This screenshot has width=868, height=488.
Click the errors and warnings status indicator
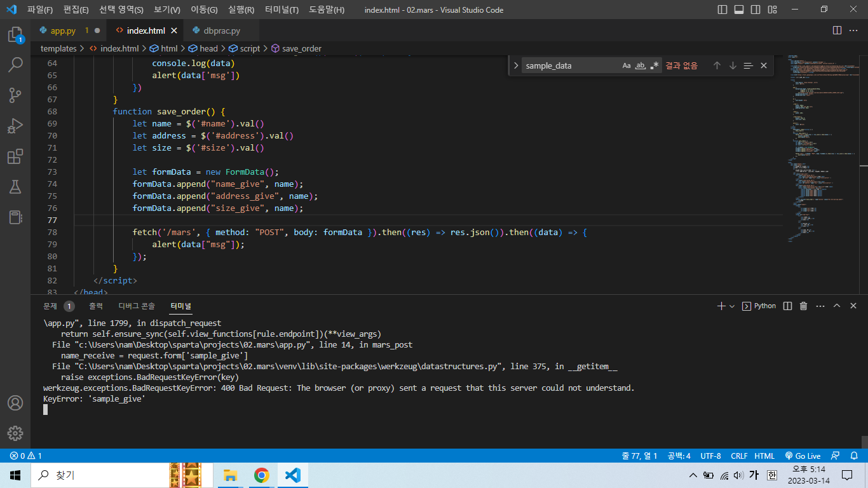click(x=26, y=456)
